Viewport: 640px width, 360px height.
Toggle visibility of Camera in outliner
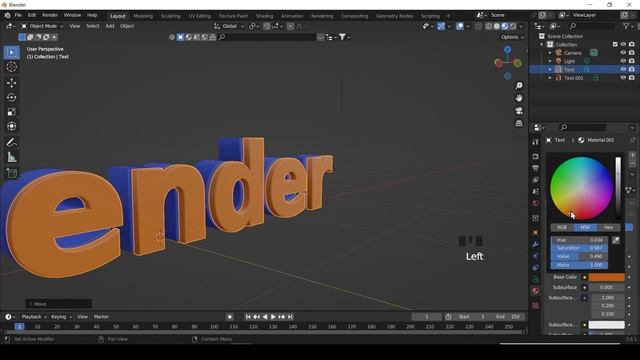click(x=623, y=53)
